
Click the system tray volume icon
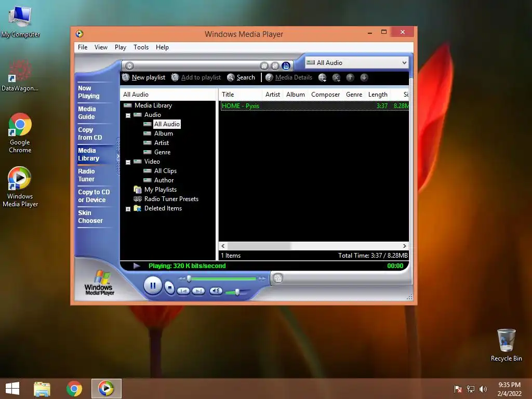pos(483,389)
